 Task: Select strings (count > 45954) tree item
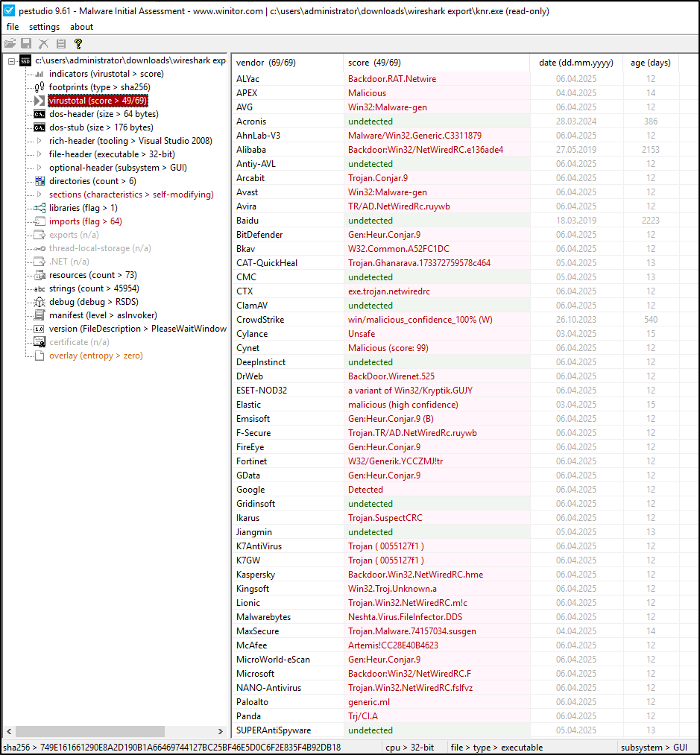[x=94, y=288]
